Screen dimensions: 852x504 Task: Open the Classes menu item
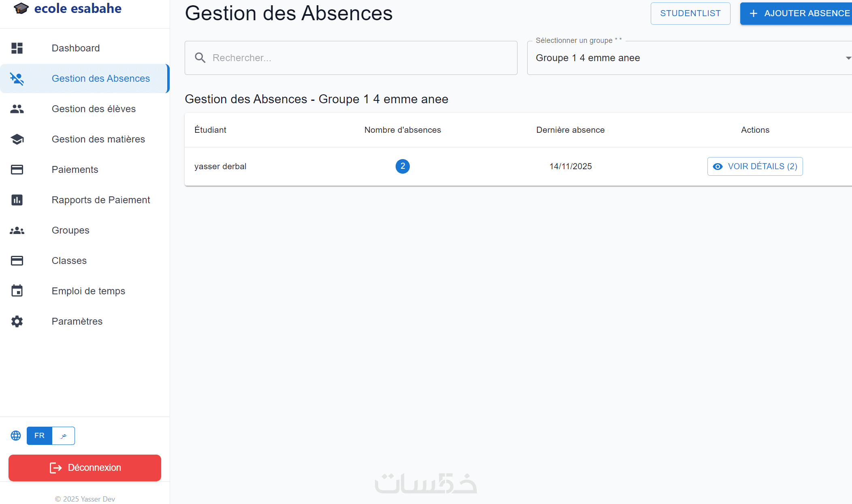pyautogui.click(x=69, y=261)
